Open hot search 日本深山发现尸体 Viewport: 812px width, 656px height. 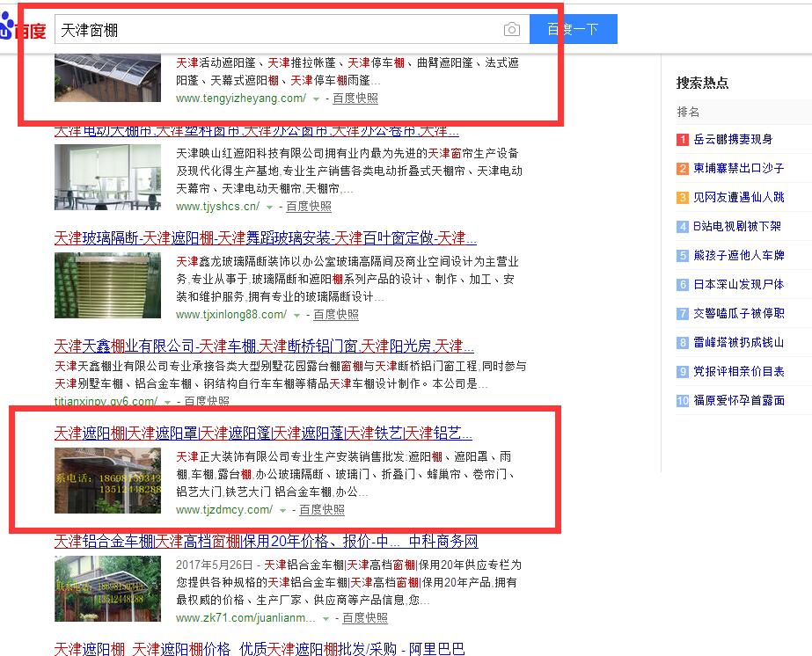(739, 284)
